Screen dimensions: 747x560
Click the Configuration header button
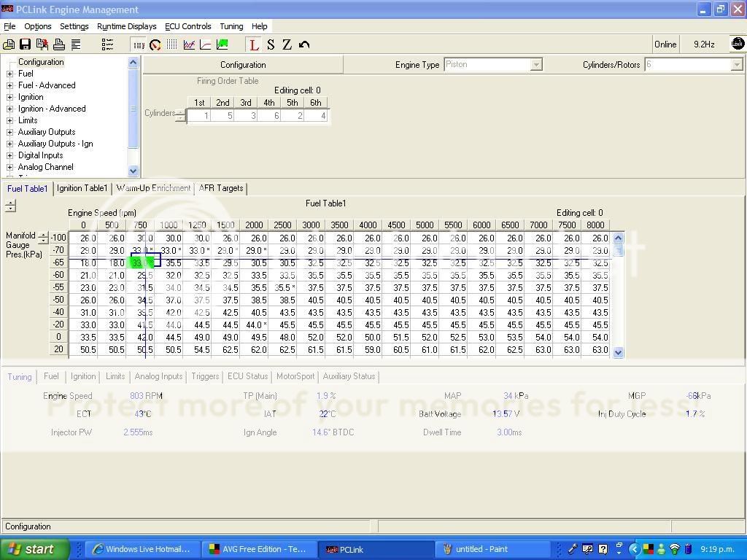pyautogui.click(x=243, y=65)
